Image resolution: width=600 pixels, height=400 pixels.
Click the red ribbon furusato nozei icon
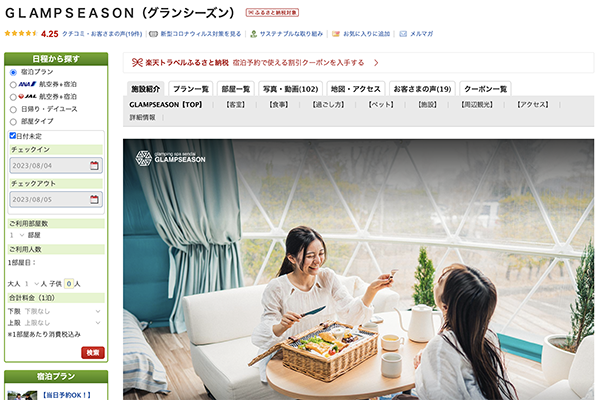tap(137, 62)
